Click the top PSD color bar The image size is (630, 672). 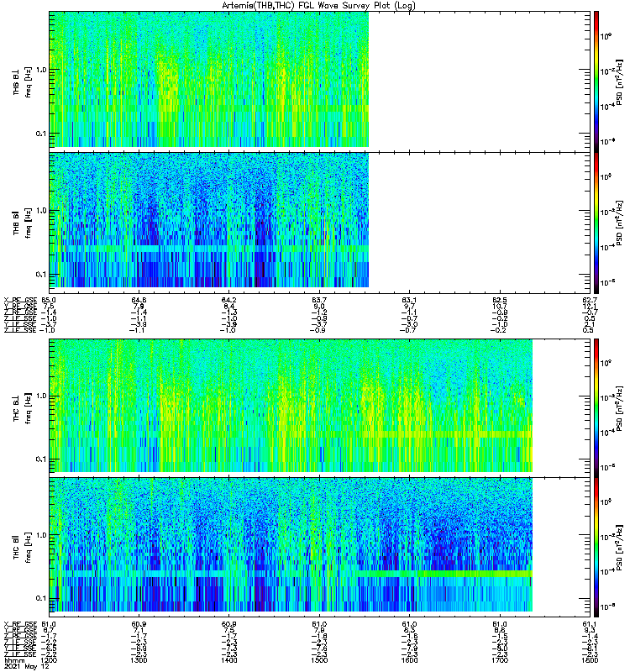[x=596, y=81]
